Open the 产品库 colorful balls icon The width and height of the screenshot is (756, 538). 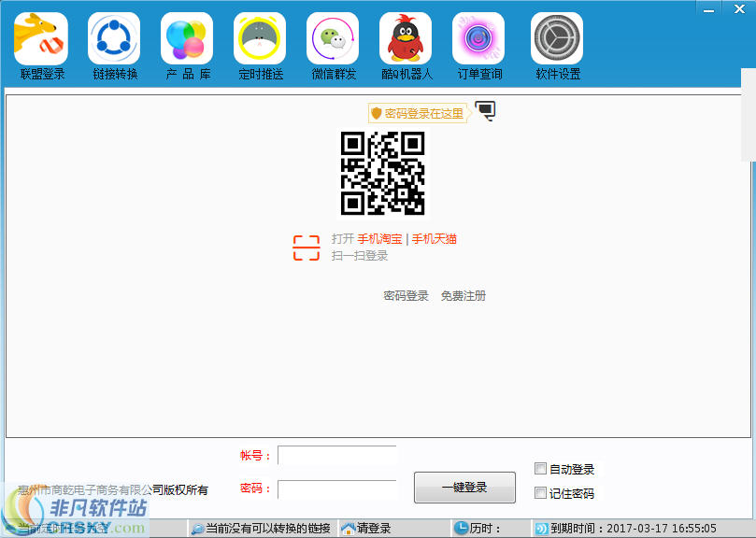[x=187, y=38]
